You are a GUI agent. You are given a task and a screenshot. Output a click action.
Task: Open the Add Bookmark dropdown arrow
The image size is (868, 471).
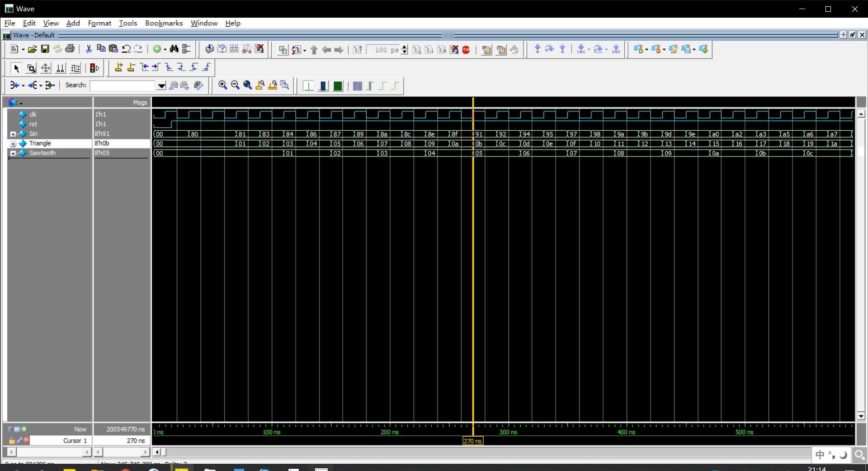point(646,50)
